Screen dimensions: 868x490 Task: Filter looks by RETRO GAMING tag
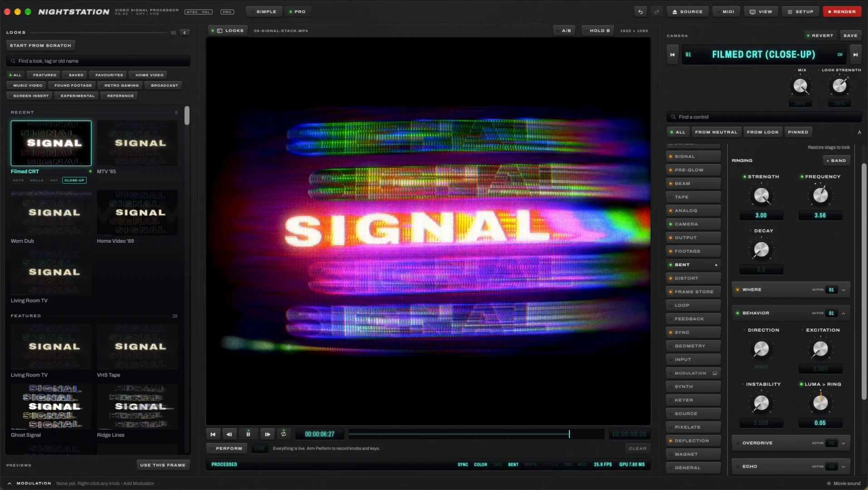[x=121, y=85]
